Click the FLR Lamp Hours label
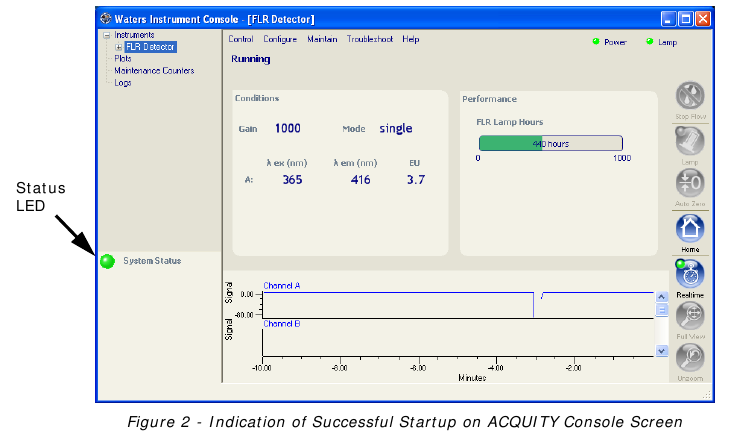The image size is (731, 433). click(x=510, y=122)
